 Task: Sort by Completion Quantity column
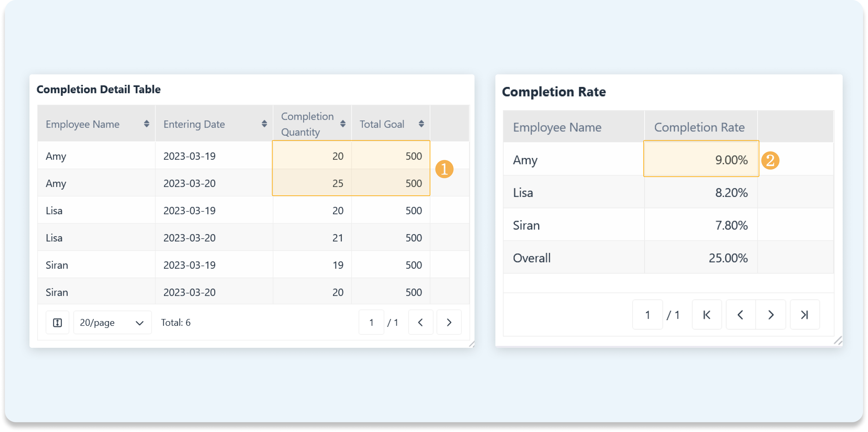click(343, 124)
